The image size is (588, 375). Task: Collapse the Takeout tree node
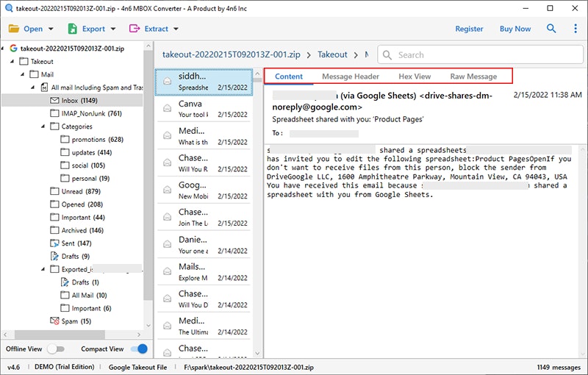[12, 61]
